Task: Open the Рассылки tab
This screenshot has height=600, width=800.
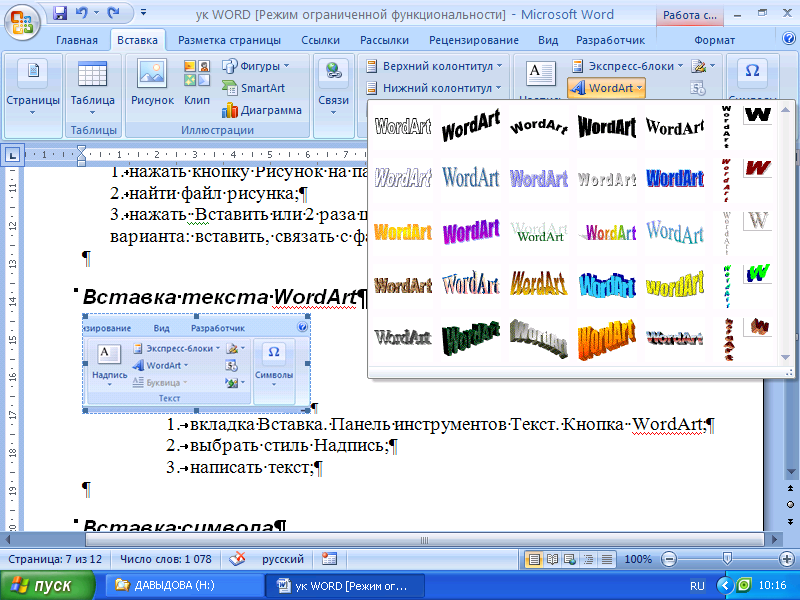Action: click(384, 40)
